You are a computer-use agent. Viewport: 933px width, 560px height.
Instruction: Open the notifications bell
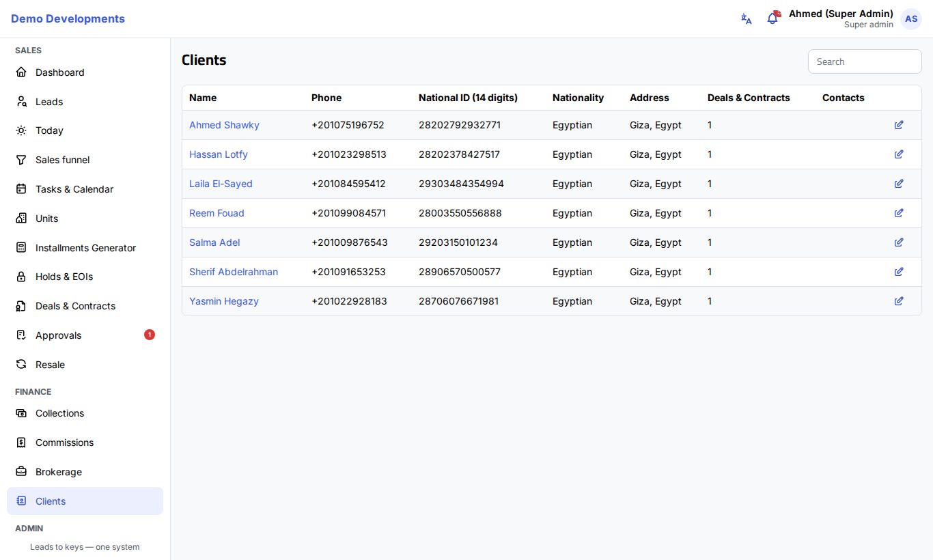tap(772, 18)
